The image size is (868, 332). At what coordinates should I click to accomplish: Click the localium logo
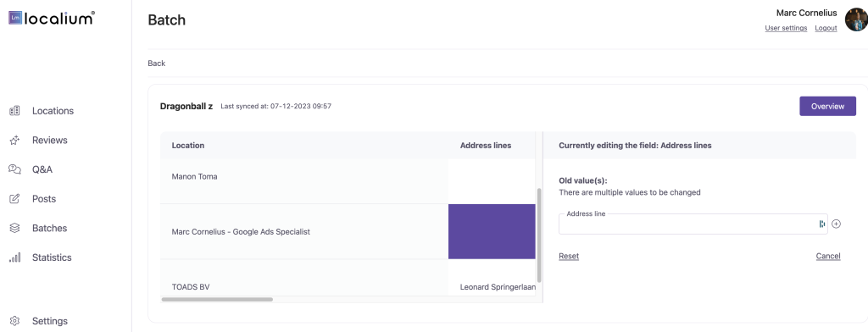(52, 19)
